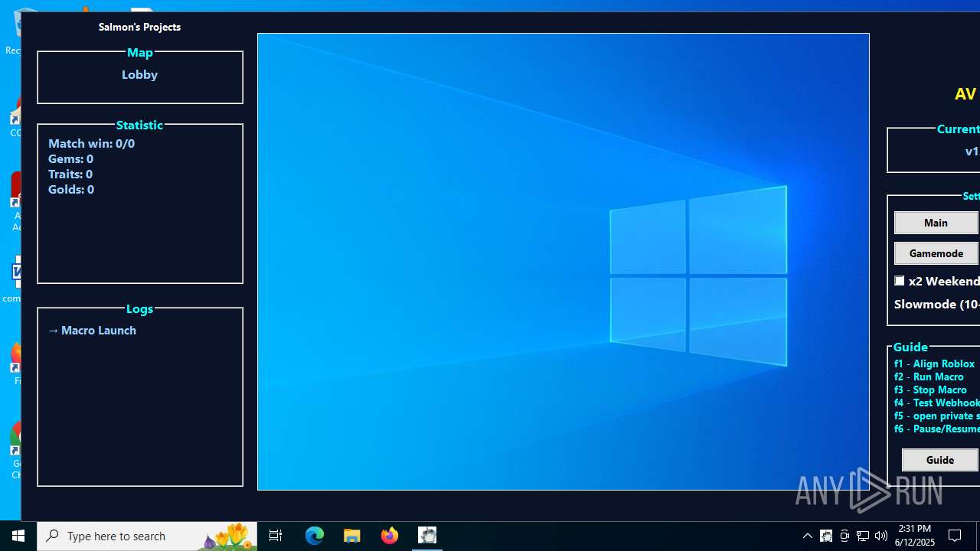980x551 pixels.
Task: Click 'f6 - Pause/Resume' guide line
Action: tap(937, 429)
